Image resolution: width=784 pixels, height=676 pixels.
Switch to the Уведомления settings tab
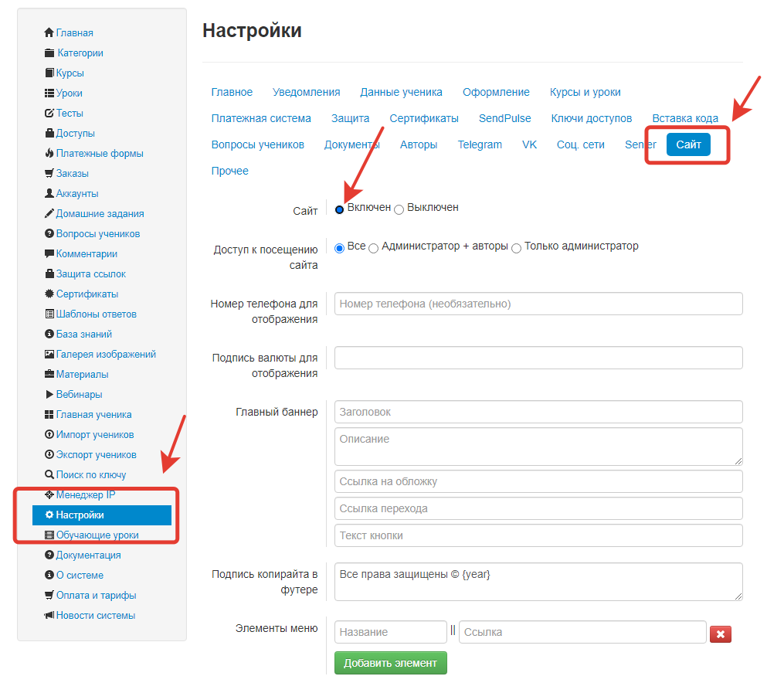(x=306, y=92)
